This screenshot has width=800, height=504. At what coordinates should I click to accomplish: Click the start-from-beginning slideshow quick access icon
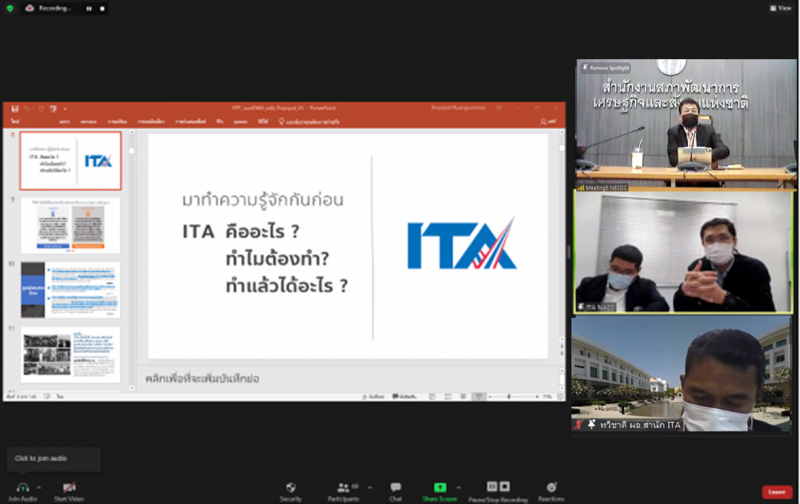pos(54,109)
